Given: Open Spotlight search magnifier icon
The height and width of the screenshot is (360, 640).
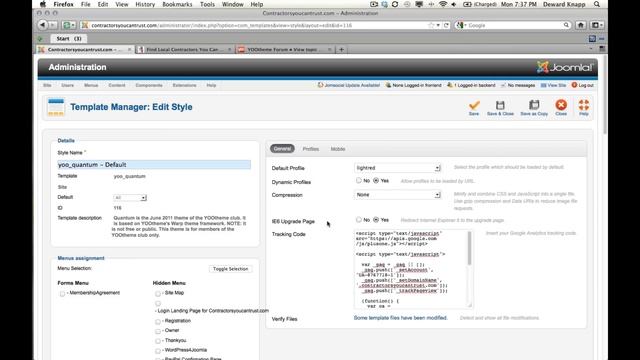Looking at the screenshot, I should pyautogui.click(x=597, y=4).
